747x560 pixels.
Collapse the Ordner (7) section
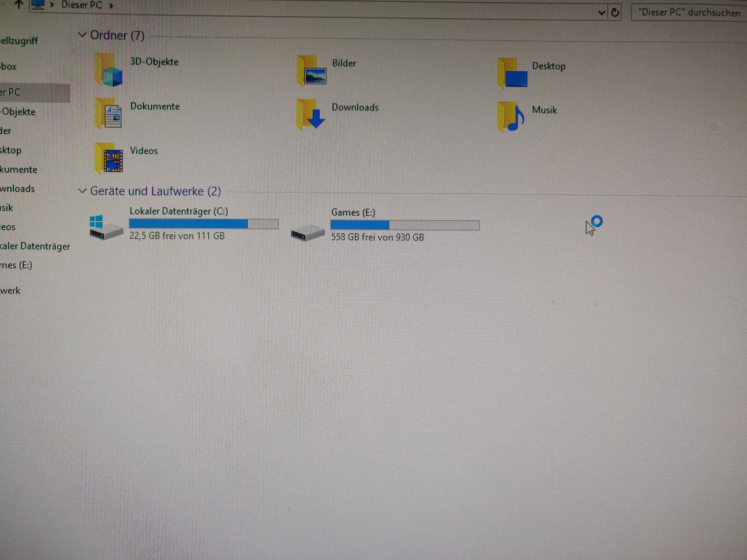click(x=82, y=34)
